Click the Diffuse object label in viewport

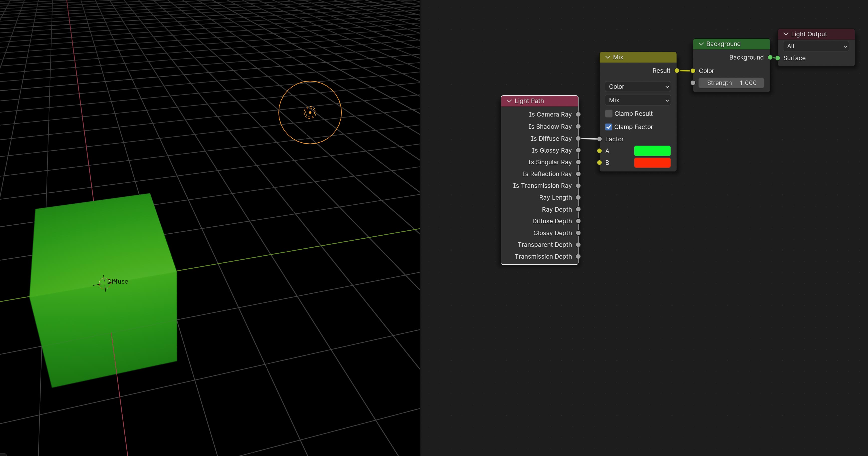tap(118, 282)
